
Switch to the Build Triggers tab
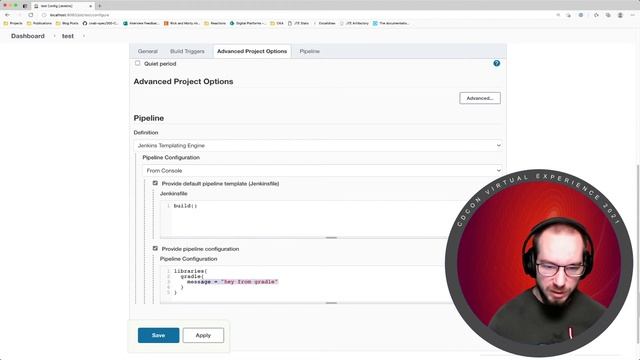(187, 51)
